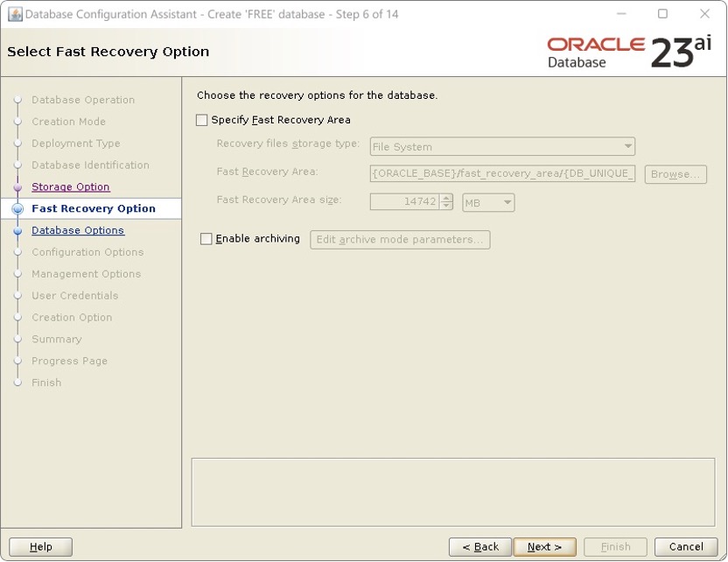Check Specify Fast Recovery Area to unlock fields
This screenshot has width=728, height=562.
pyautogui.click(x=201, y=120)
